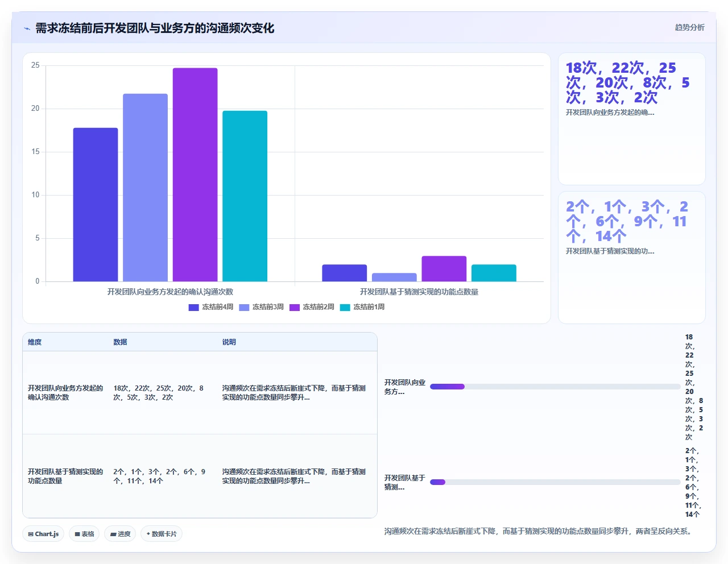Click the y-axis value 25

pos(35,65)
